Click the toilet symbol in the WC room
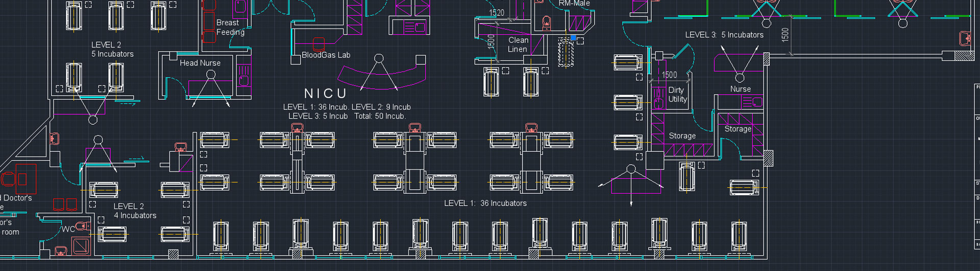This screenshot has width=980, height=271. [81, 226]
